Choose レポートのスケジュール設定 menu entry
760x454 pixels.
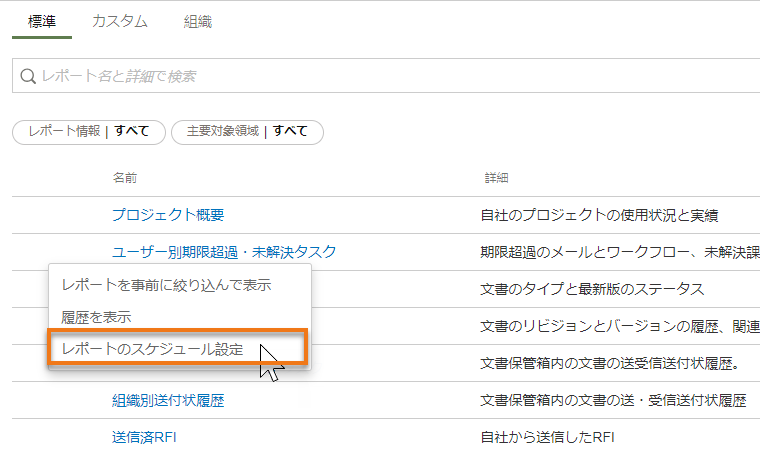pyautogui.click(x=152, y=349)
